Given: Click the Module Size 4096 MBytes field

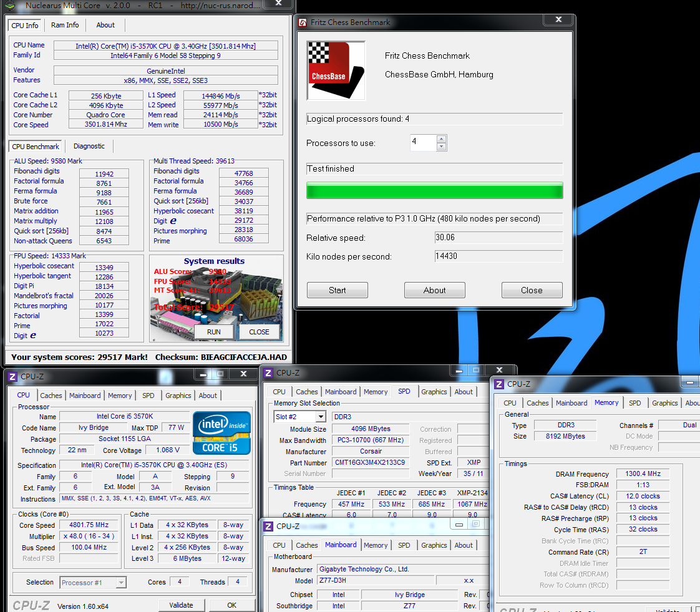Looking at the screenshot, I should point(371,429).
